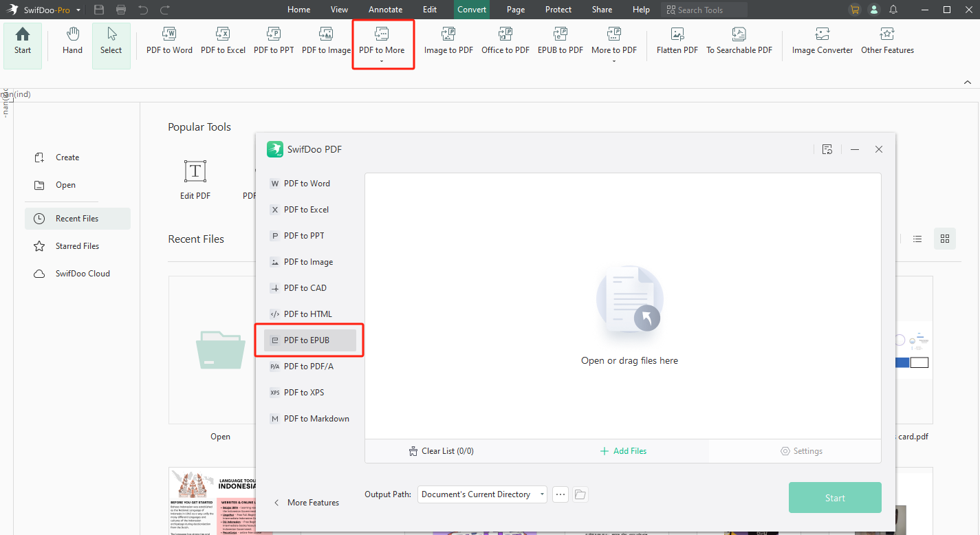Select PDF to HTML in dialog list
The width and height of the screenshot is (980, 535).
pos(307,314)
